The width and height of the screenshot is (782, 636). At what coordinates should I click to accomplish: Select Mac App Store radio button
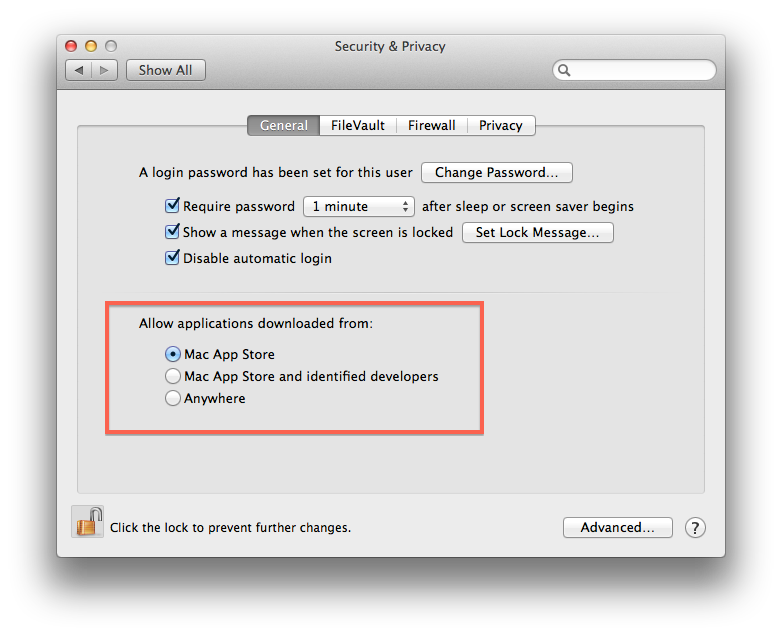[x=173, y=354]
